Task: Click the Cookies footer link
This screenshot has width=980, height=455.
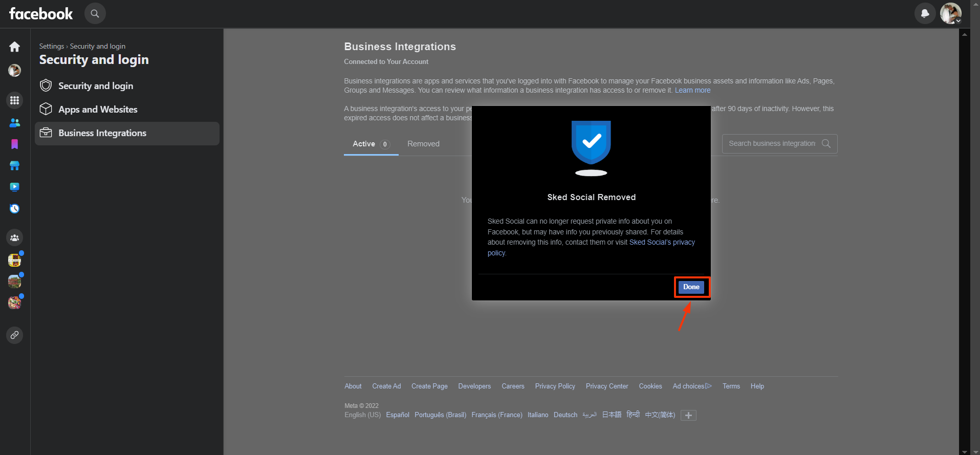Action: click(650, 386)
